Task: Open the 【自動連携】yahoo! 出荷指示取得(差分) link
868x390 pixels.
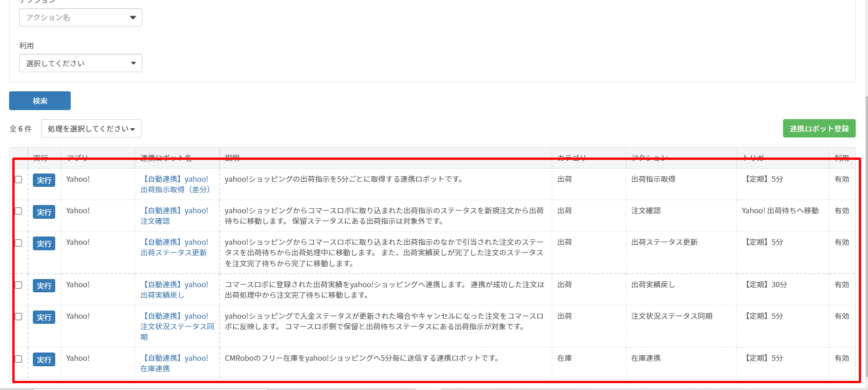Action: (175, 184)
